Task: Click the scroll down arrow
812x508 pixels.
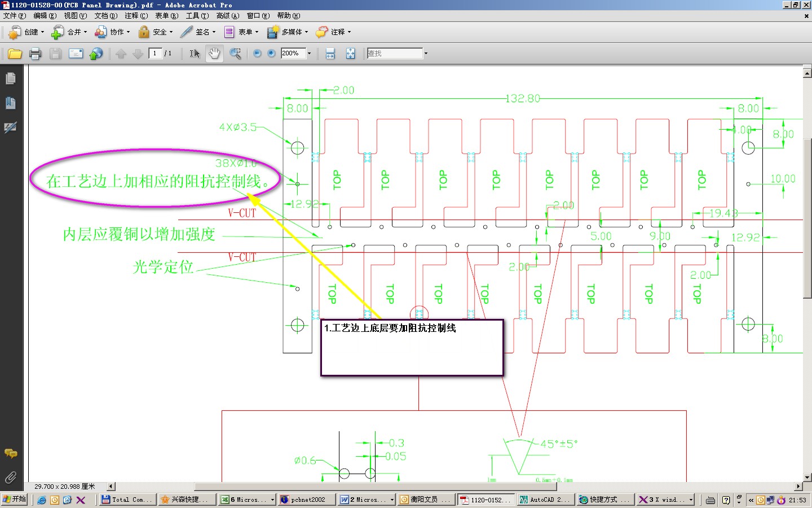Action: click(x=807, y=478)
